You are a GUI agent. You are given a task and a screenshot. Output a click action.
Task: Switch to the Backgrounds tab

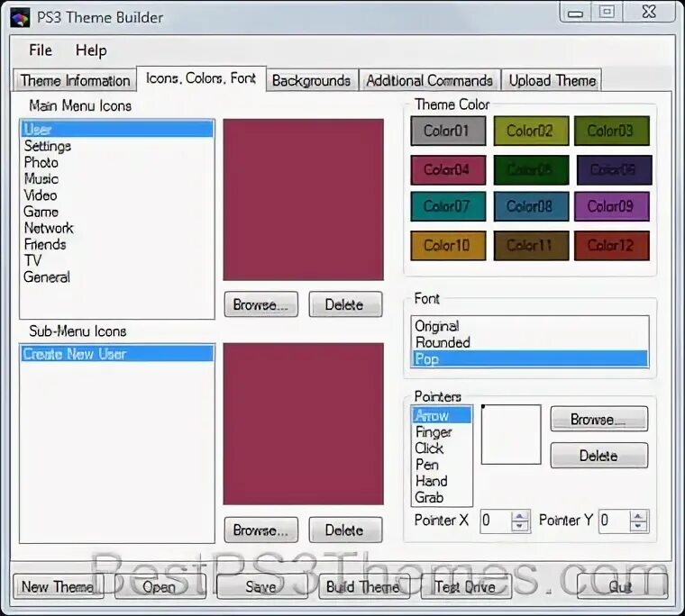tap(312, 80)
